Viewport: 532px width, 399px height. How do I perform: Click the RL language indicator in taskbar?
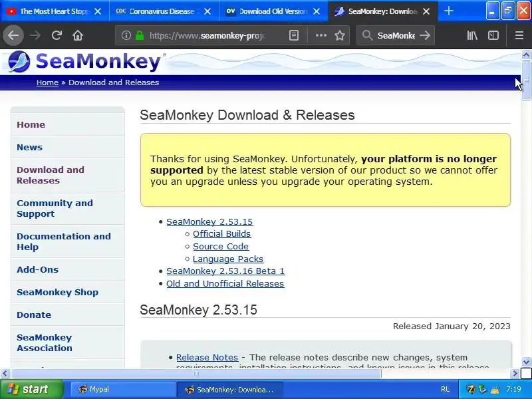point(445,389)
